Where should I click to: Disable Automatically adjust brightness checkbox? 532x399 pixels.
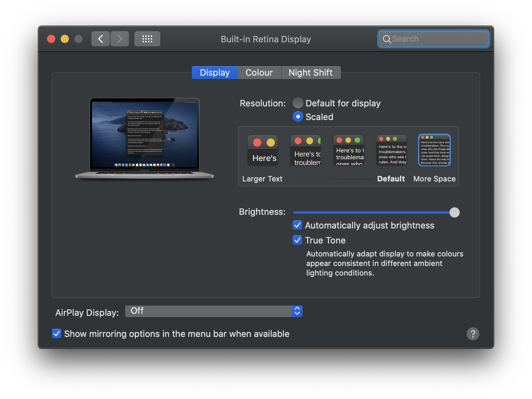297,225
